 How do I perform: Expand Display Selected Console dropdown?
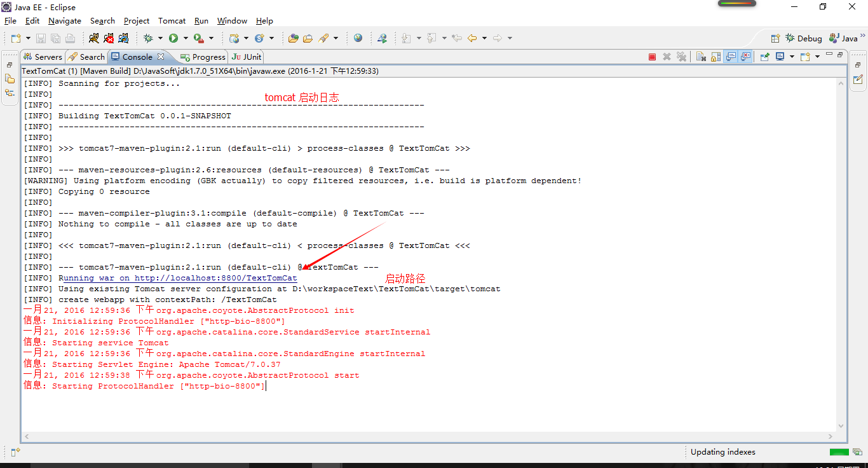point(792,57)
